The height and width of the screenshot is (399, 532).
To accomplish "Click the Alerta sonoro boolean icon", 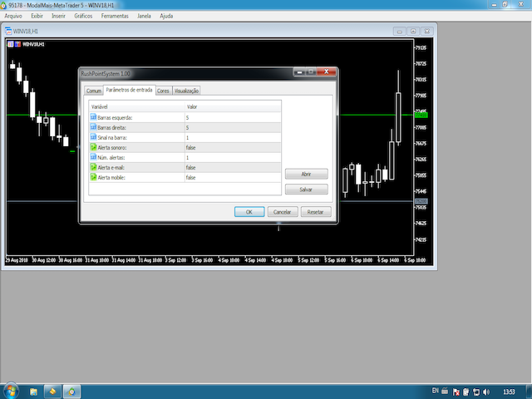I will click(93, 147).
